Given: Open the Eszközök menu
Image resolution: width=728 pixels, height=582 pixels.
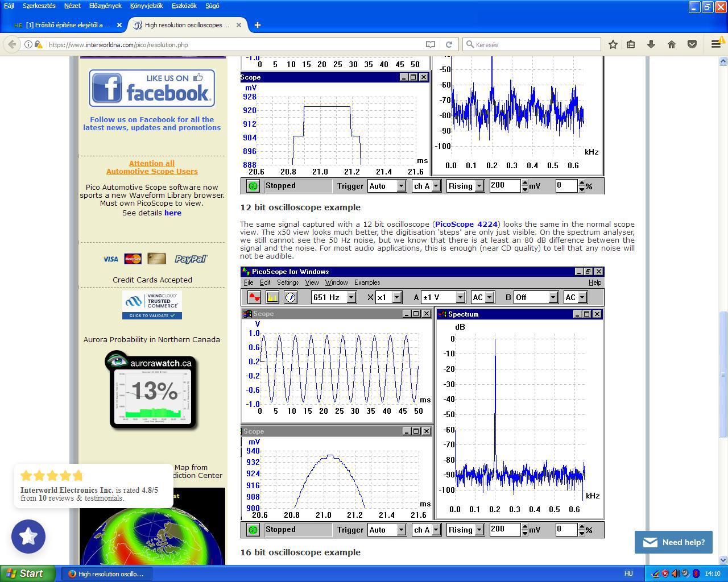Looking at the screenshot, I should tap(184, 6).
